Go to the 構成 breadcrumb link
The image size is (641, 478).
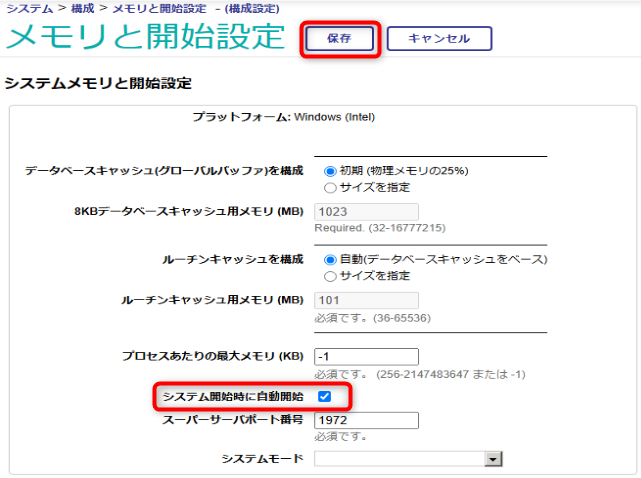click(84, 8)
